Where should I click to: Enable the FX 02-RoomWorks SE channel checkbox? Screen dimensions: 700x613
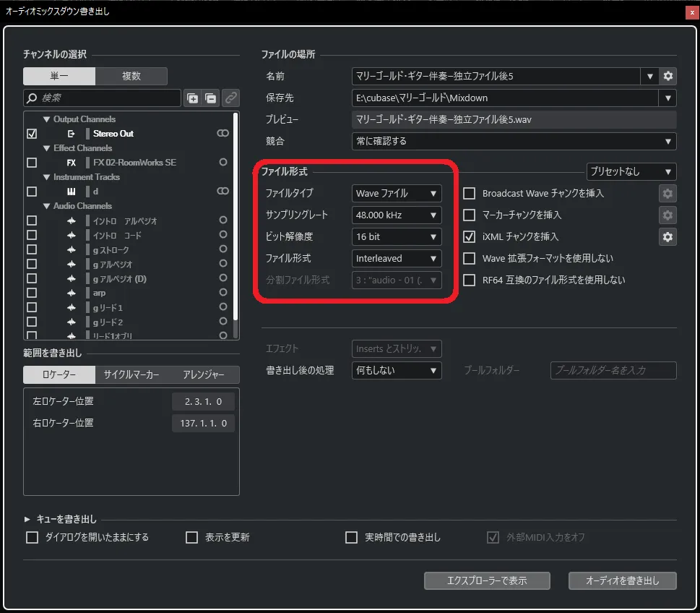(x=30, y=163)
